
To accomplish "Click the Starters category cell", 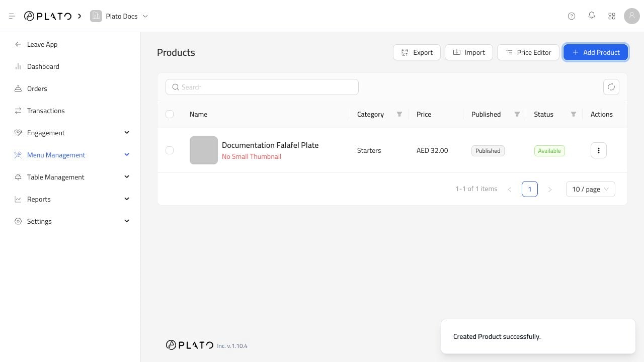I will pyautogui.click(x=369, y=150).
